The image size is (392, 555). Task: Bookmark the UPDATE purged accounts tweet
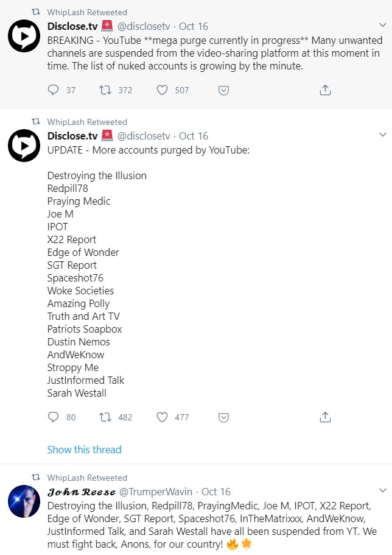(223, 417)
